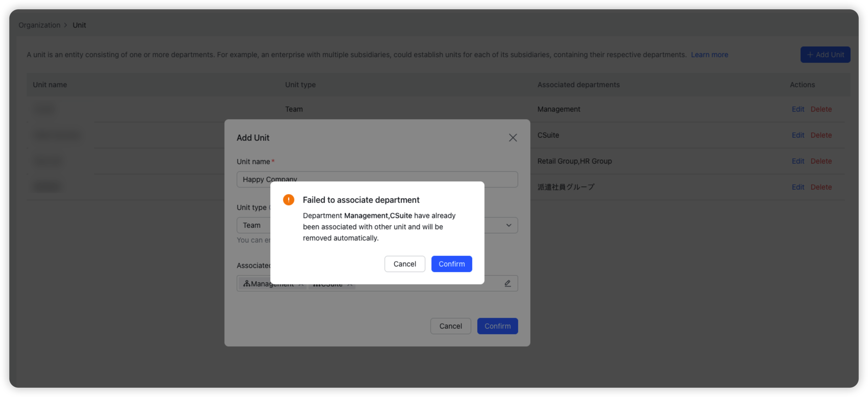Image resolution: width=868 pixels, height=397 pixels.
Task: Click the Management cell in the table
Action: coord(558,109)
